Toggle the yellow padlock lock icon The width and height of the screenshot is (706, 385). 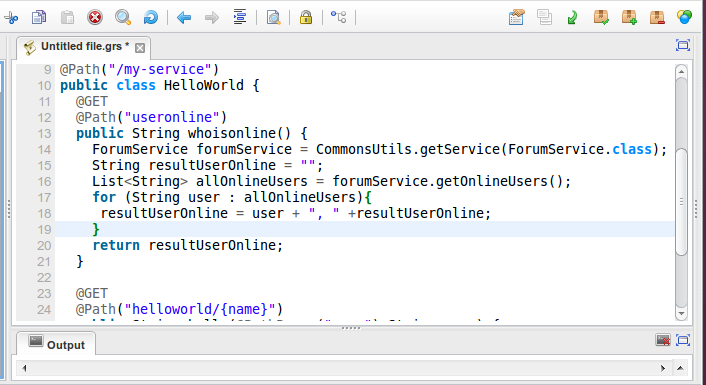(x=306, y=18)
